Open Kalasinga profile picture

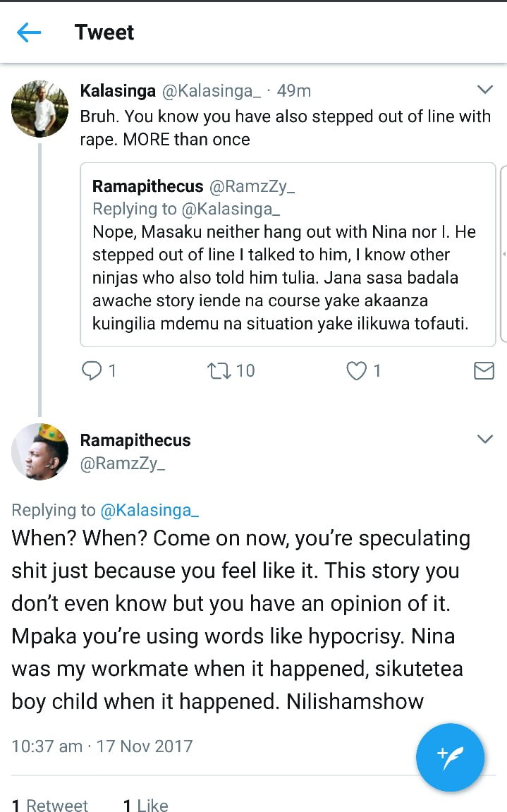[x=39, y=109]
